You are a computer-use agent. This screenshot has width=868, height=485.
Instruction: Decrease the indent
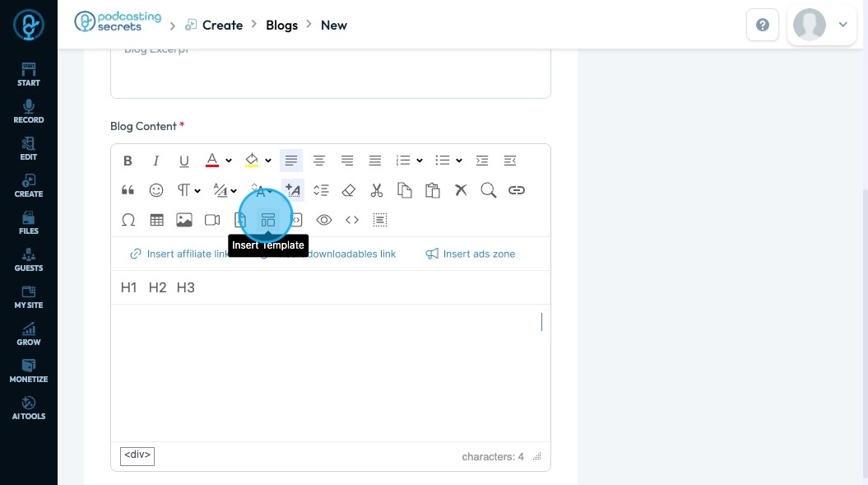pos(510,161)
